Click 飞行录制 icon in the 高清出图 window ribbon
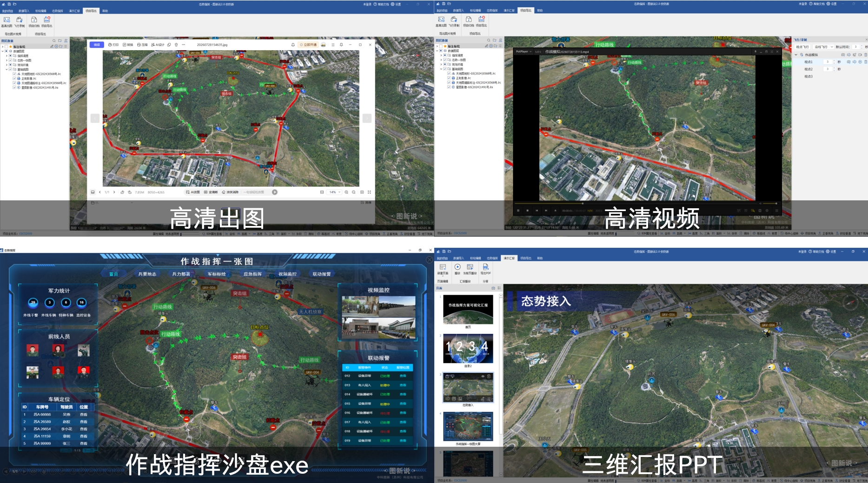This screenshot has height=483, width=868. tap(19, 20)
